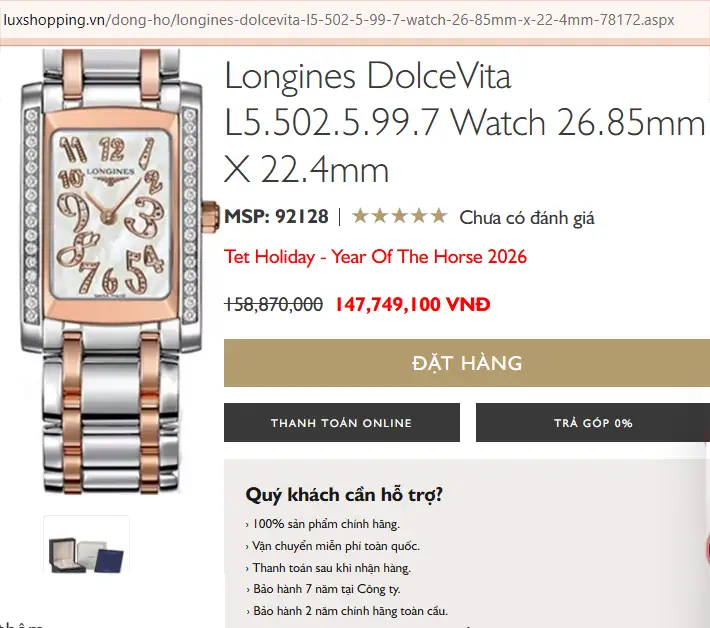Click the ĐẶT HÀNG order button
The image size is (710, 628).
(x=467, y=363)
